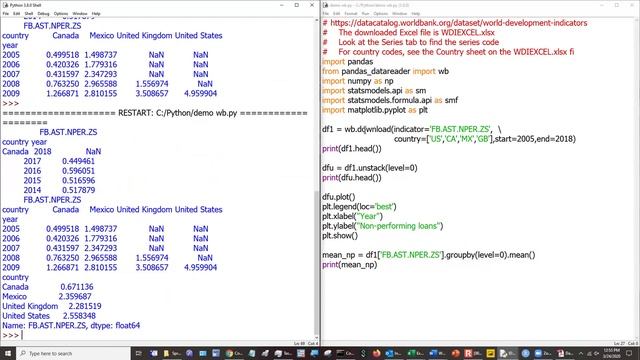Image resolution: width=640 pixels, height=360 pixels.
Task: Click 'import statsmodels.api as sm' line
Action: click(x=374, y=91)
